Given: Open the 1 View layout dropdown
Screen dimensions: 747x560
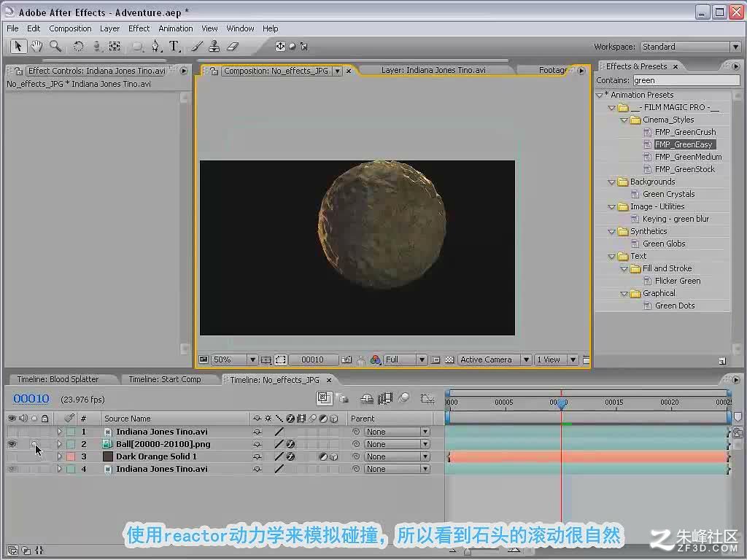Looking at the screenshot, I should point(556,359).
